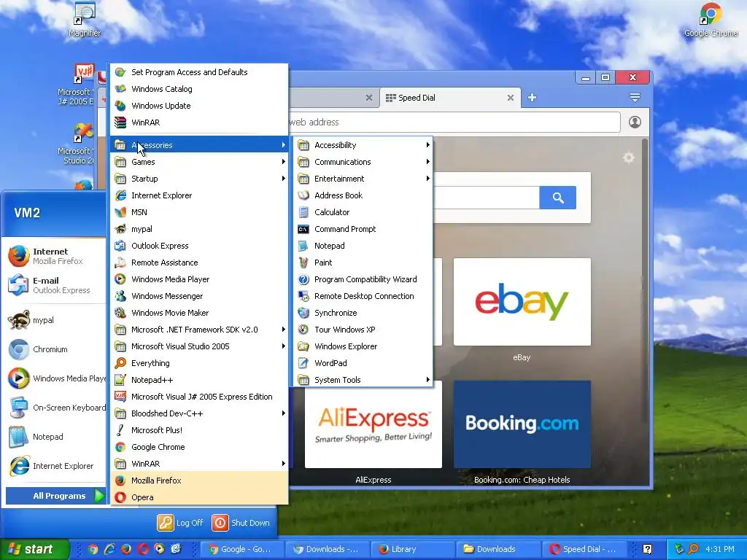Launch Mozilla Firefox highlighted entry
Screen dimensions: 747x560
(199, 481)
